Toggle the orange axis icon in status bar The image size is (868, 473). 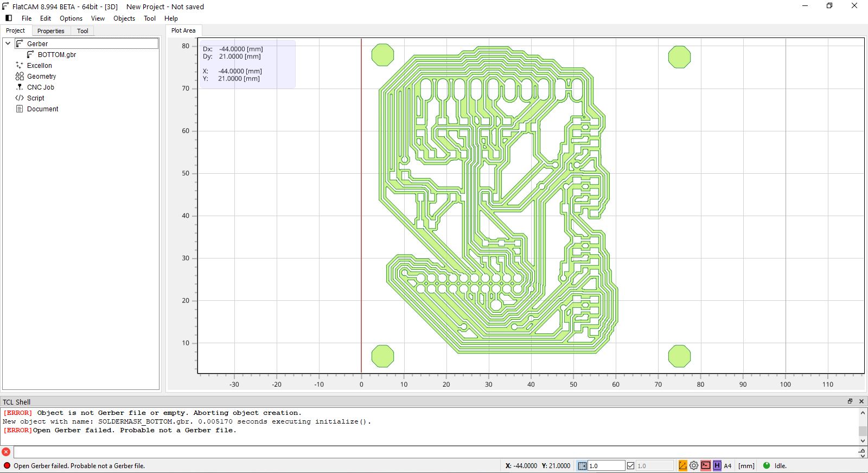coord(682,465)
